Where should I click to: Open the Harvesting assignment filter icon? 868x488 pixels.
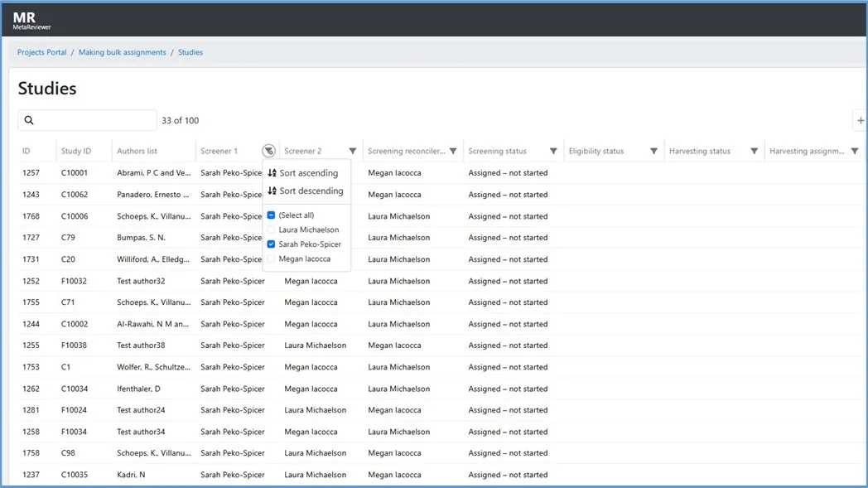pyautogui.click(x=855, y=152)
